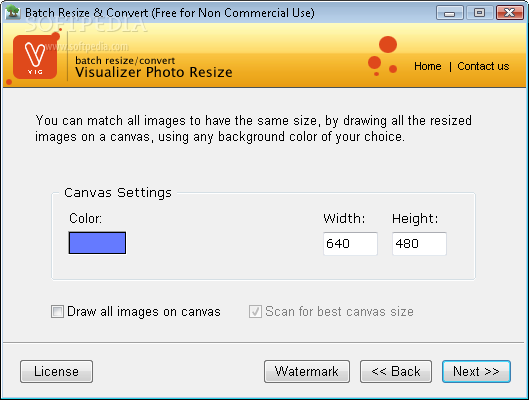Go to previous step with << Back
The width and height of the screenshot is (529, 400).
point(396,371)
